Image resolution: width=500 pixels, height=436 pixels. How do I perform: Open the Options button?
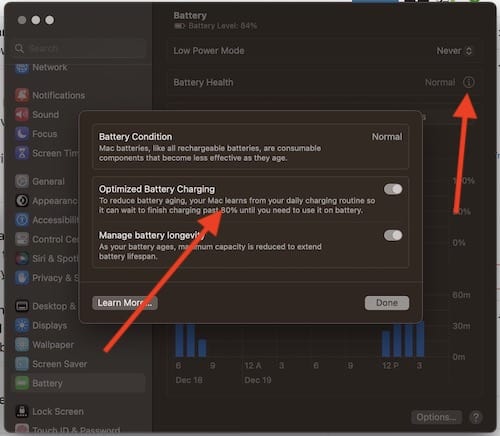[436, 417]
